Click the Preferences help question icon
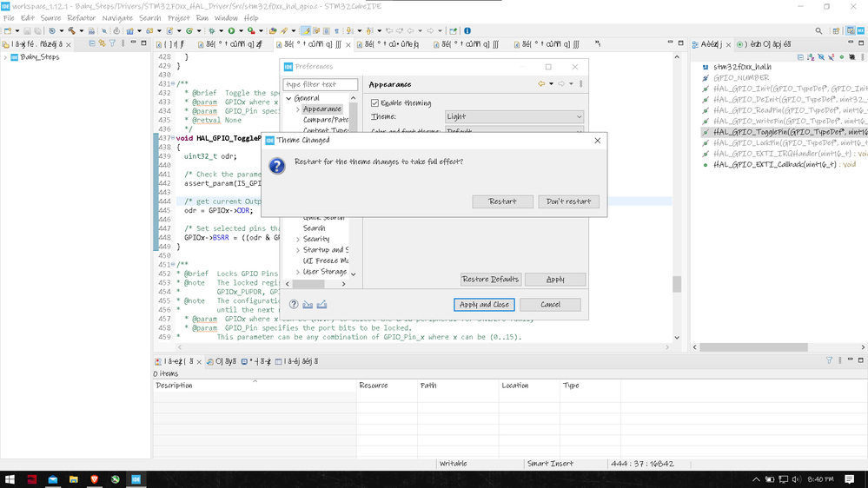 click(x=294, y=304)
